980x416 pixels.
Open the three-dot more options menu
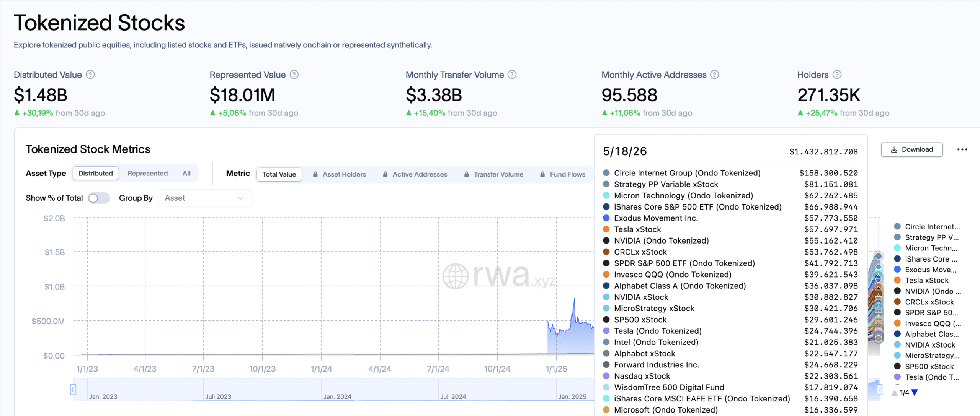[x=962, y=149]
